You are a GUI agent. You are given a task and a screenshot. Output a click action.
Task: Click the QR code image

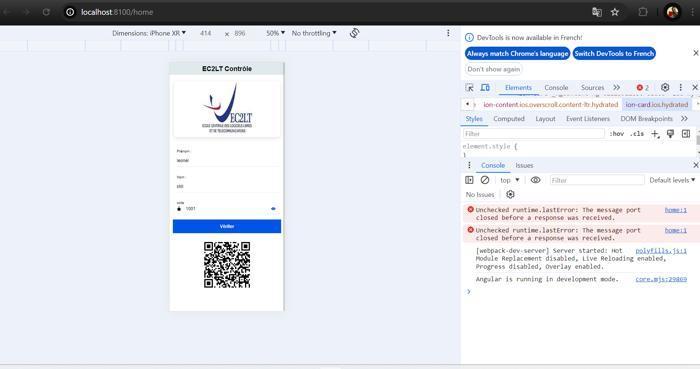227,265
